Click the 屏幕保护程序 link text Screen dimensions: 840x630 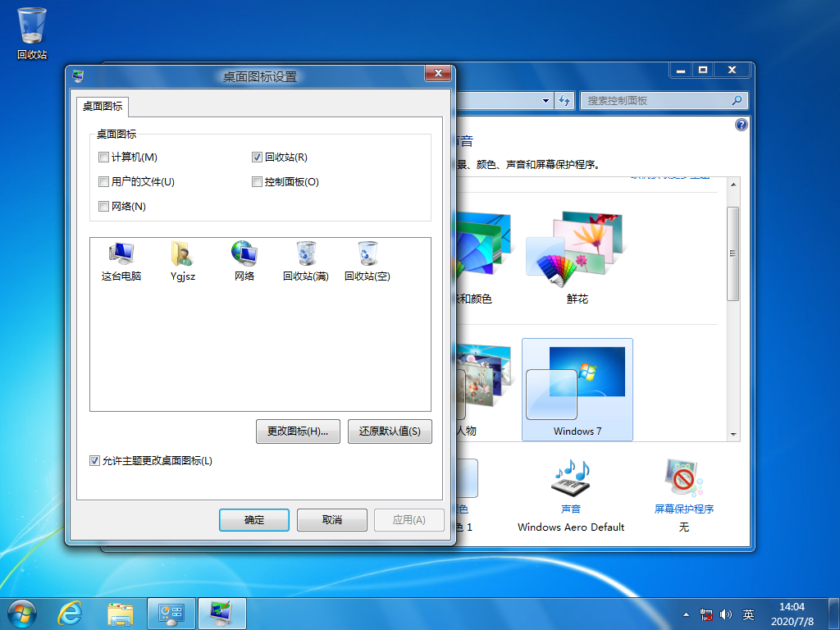pos(683,509)
